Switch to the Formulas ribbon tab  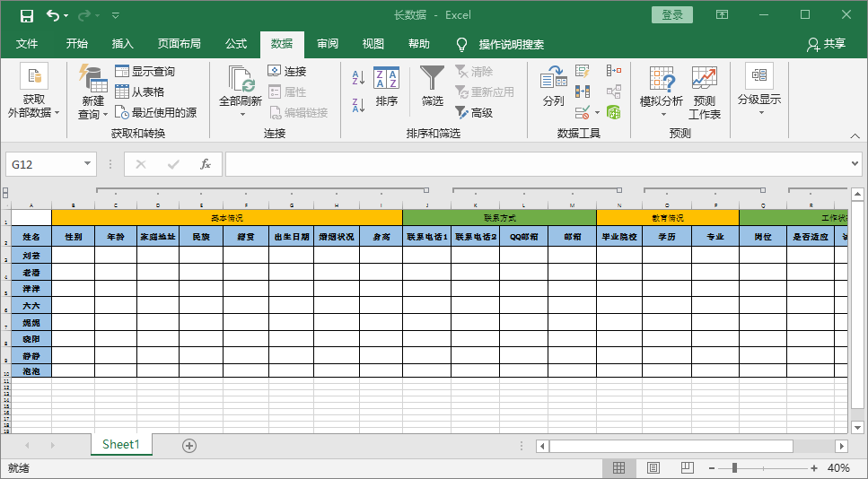(236, 44)
